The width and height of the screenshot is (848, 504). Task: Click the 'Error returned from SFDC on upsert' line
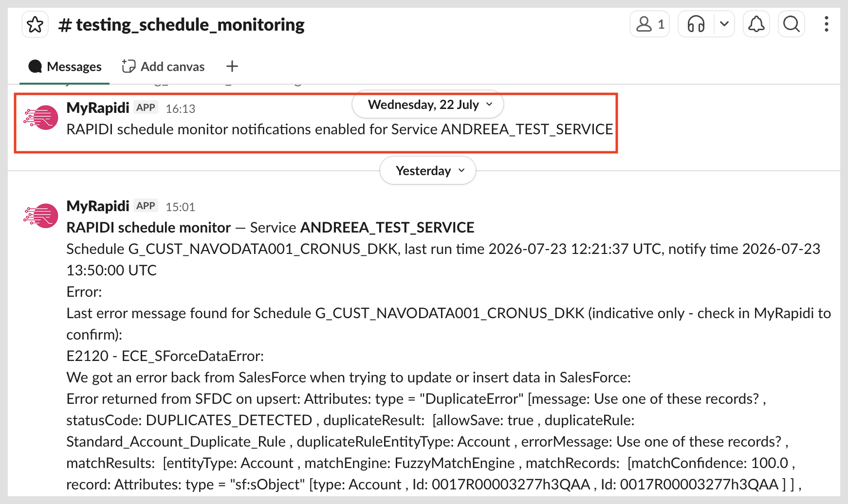tap(416, 399)
